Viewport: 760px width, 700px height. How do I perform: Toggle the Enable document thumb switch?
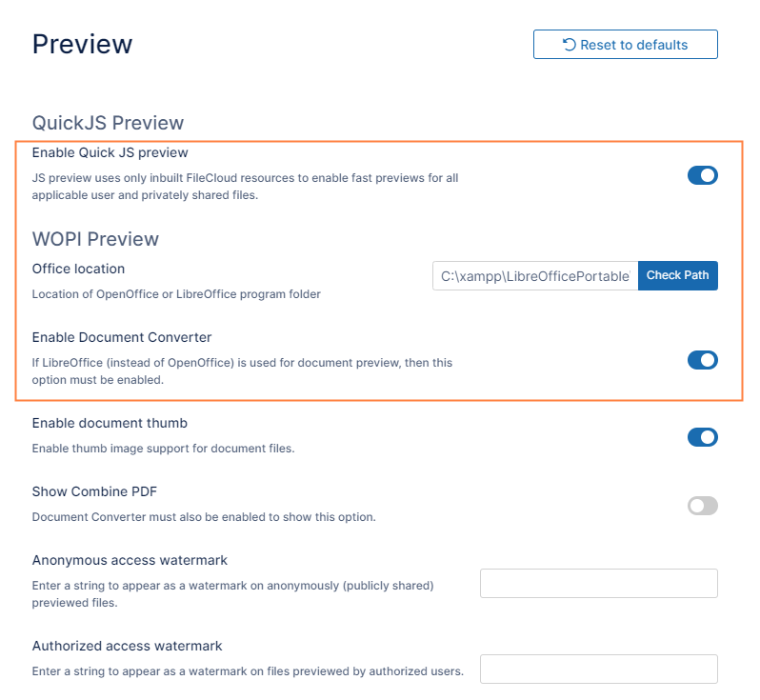click(702, 437)
